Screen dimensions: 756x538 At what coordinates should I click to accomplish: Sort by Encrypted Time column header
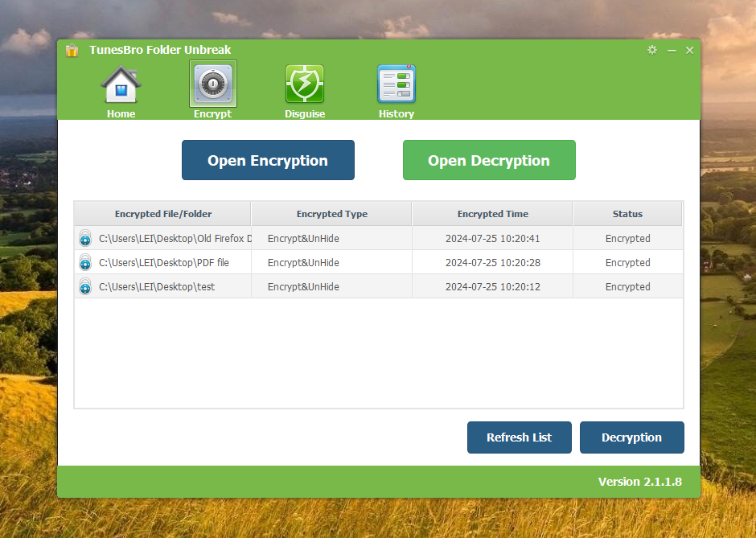pos(492,214)
